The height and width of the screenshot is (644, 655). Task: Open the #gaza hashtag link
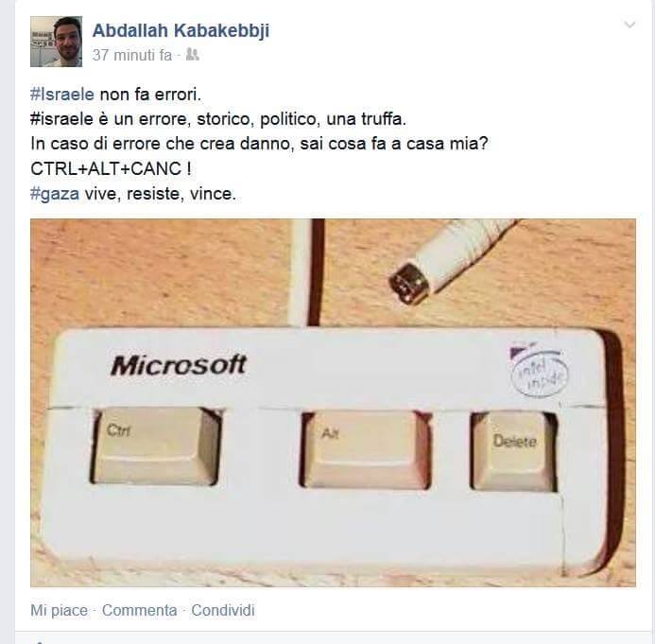[55, 194]
